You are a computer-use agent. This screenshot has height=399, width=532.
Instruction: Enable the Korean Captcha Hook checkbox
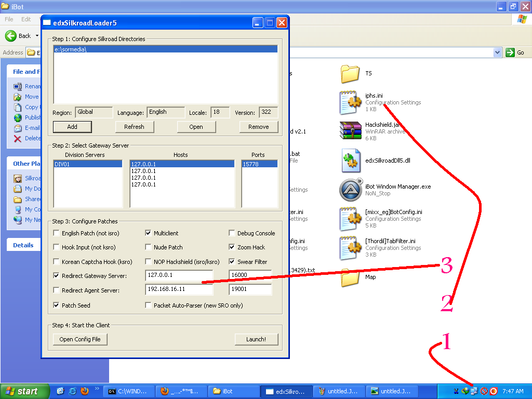pos(56,262)
